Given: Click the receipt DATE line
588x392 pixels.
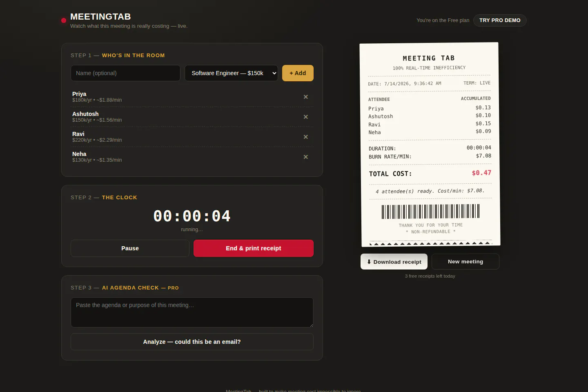Looking at the screenshot, I should click(405, 84).
